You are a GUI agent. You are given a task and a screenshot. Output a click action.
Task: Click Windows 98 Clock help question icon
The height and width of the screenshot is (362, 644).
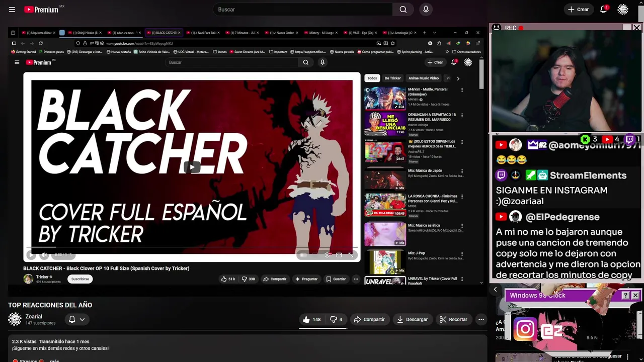pos(625,296)
